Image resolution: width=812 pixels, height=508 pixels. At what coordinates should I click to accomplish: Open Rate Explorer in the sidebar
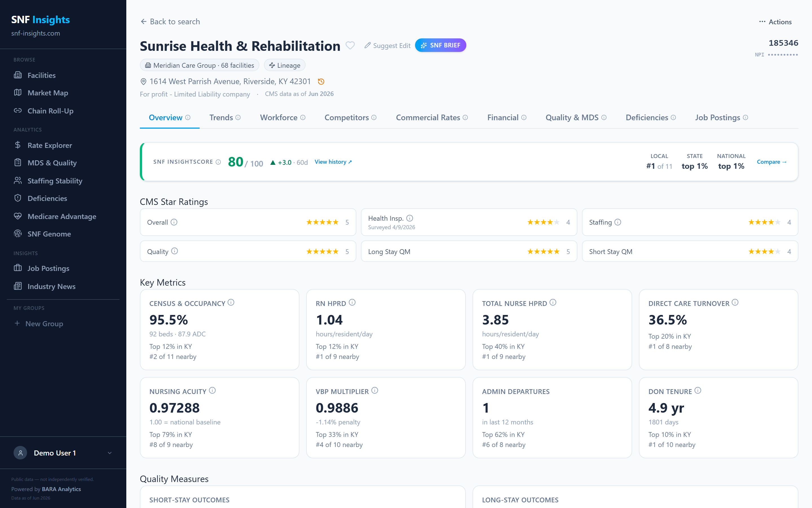63,145
